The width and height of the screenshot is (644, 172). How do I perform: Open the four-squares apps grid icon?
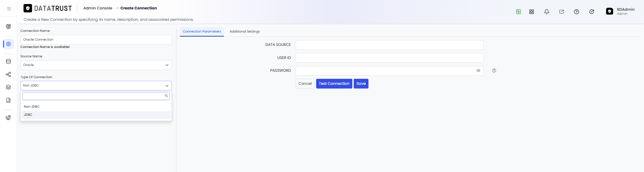pyautogui.click(x=532, y=12)
